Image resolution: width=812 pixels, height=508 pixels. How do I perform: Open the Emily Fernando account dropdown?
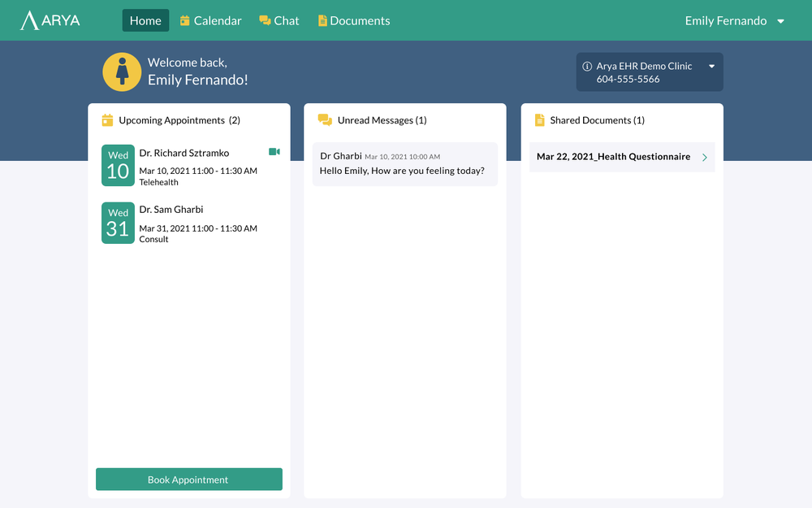[735, 20]
